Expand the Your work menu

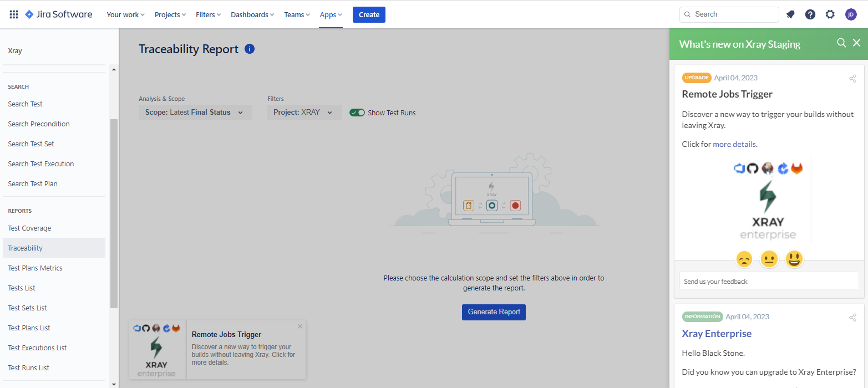(126, 14)
